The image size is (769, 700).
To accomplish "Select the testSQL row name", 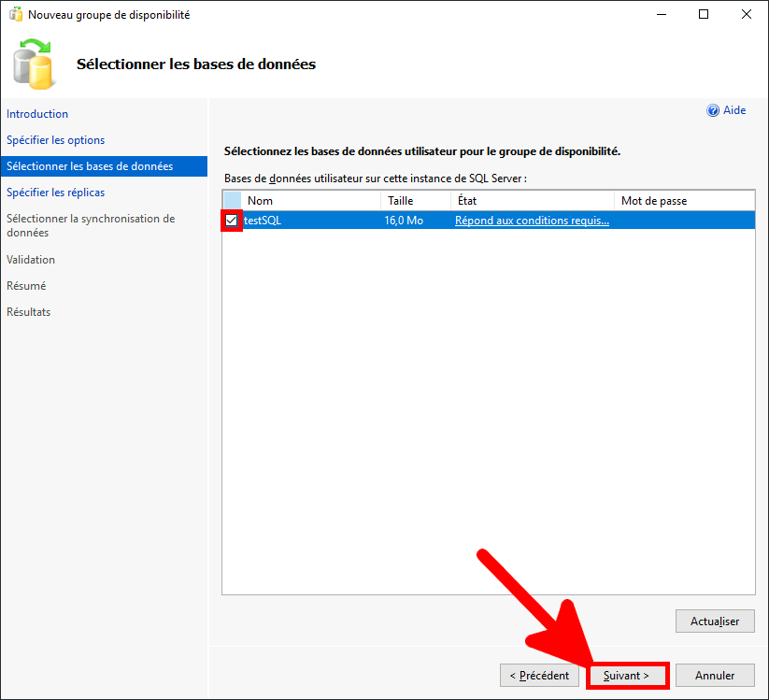I will tap(263, 221).
